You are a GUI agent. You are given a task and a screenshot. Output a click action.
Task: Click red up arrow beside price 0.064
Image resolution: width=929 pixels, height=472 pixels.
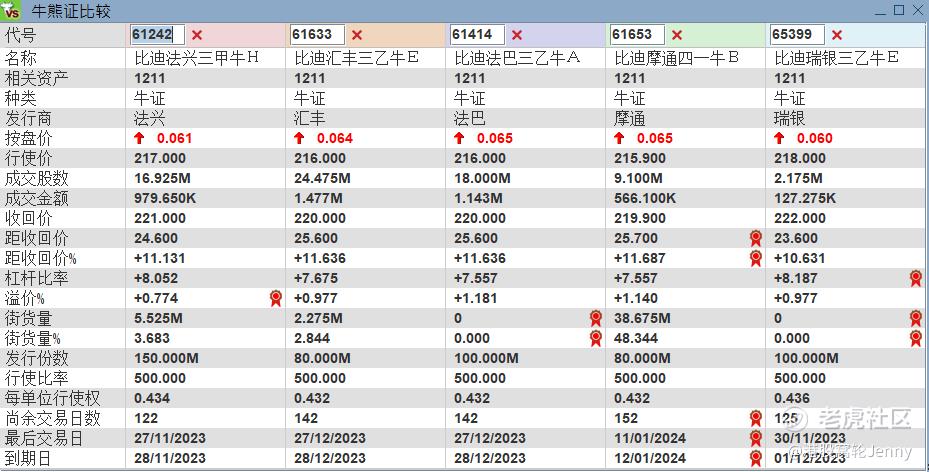[299, 138]
